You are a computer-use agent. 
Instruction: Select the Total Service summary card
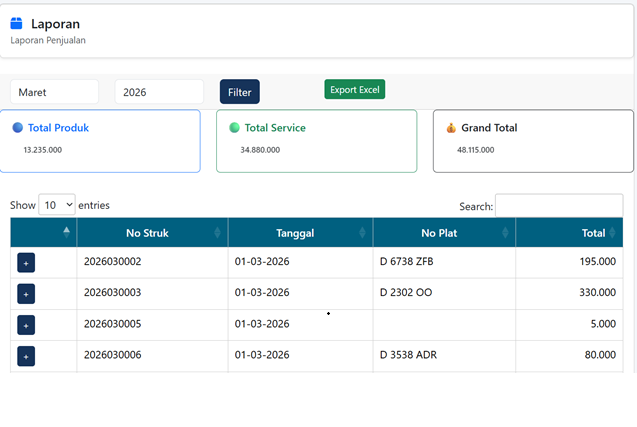click(x=316, y=141)
